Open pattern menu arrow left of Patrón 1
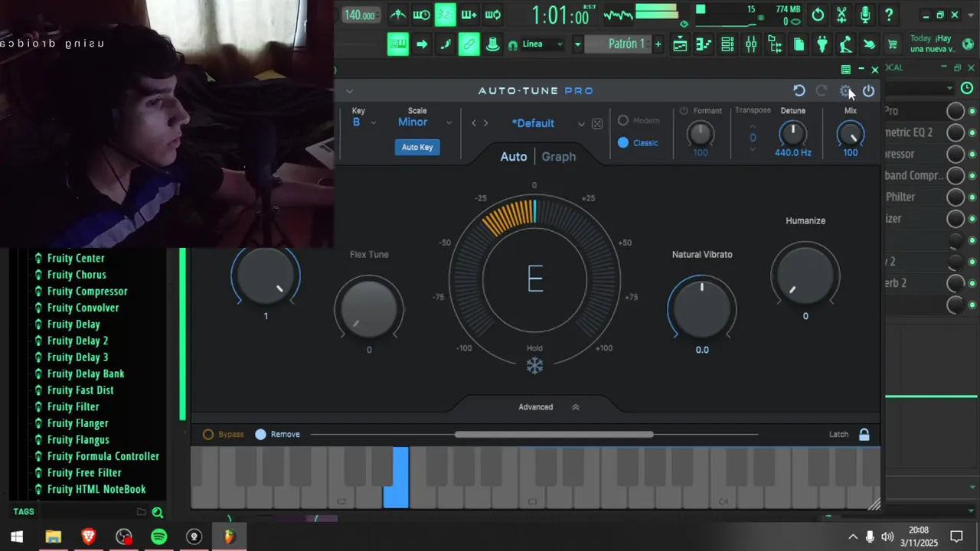This screenshot has height=551, width=980. point(577,44)
